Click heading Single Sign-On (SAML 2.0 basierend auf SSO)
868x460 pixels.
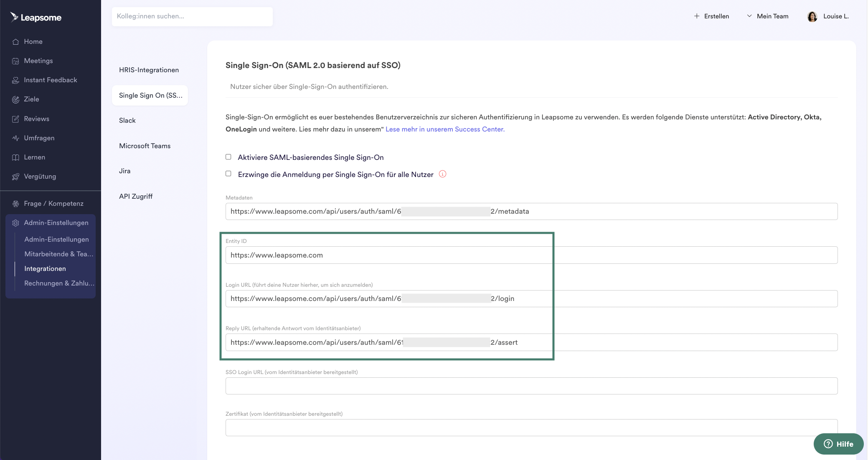(x=313, y=66)
